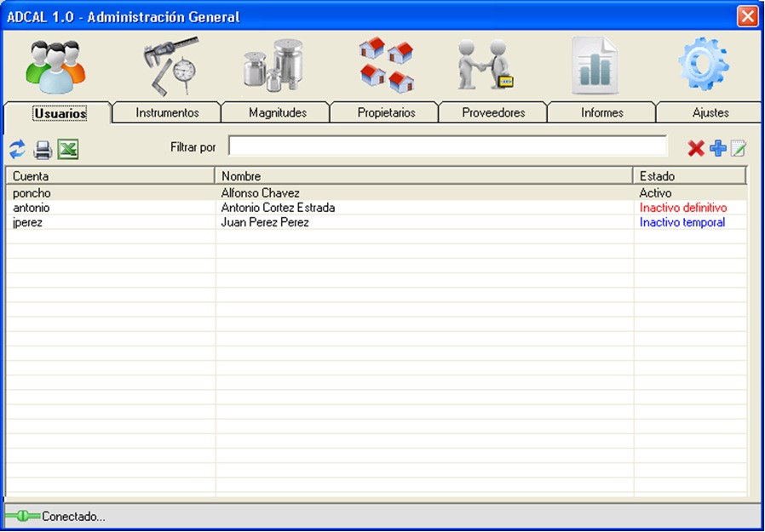The width and height of the screenshot is (765, 532).
Task: Edit the selected user with the notepad icon
Action: tap(739, 150)
